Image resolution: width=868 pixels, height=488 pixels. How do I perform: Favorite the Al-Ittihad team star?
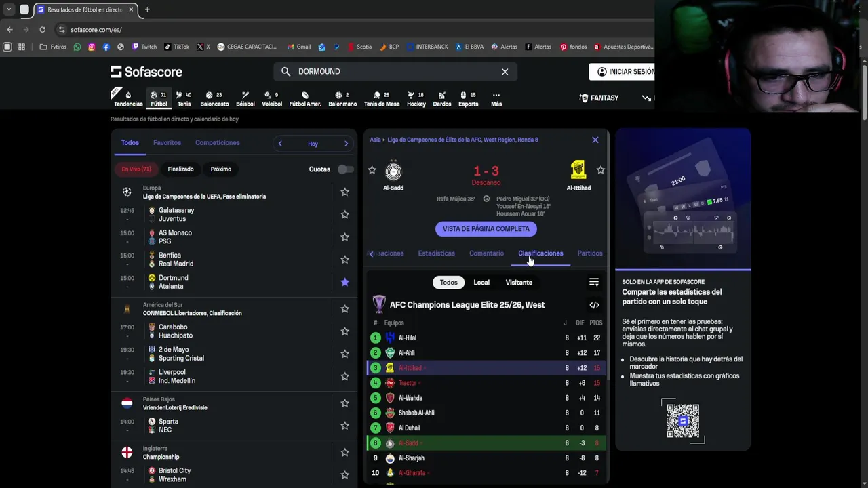click(600, 170)
